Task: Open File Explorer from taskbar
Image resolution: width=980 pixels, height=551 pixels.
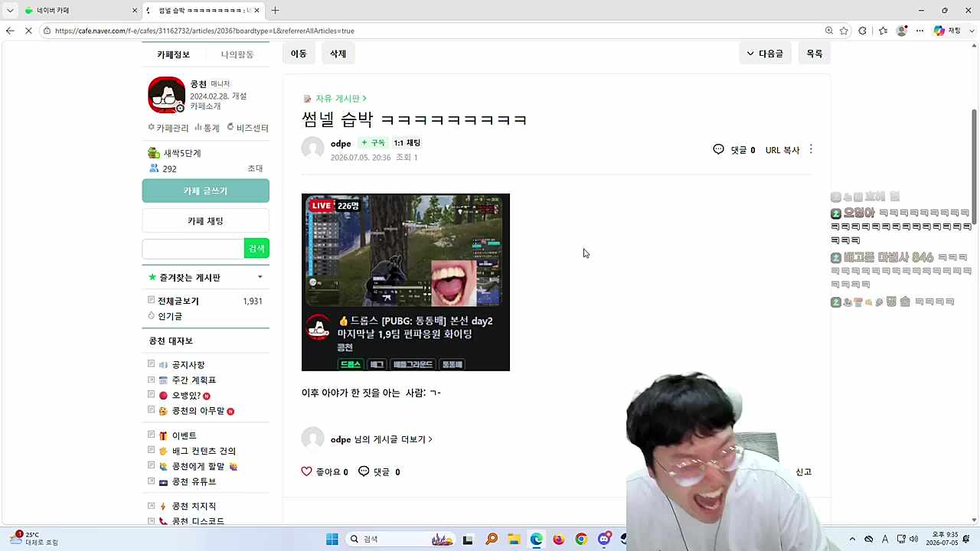Action: [514, 540]
